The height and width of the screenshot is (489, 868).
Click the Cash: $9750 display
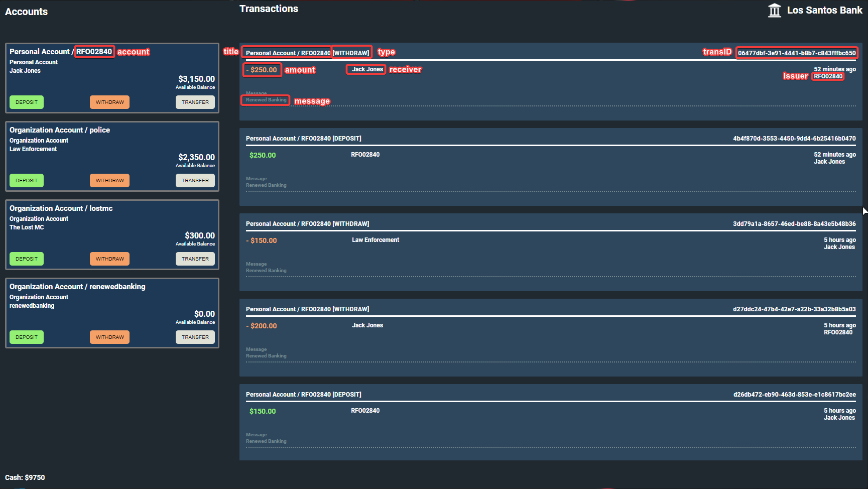(x=24, y=477)
